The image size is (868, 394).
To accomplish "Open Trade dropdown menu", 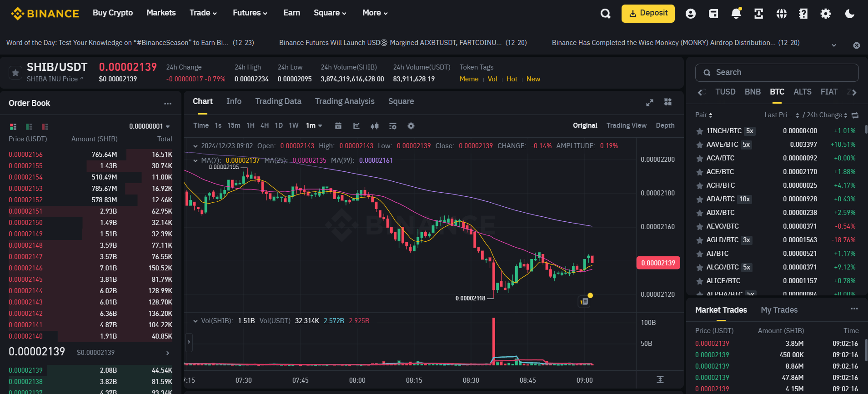I will coord(203,13).
